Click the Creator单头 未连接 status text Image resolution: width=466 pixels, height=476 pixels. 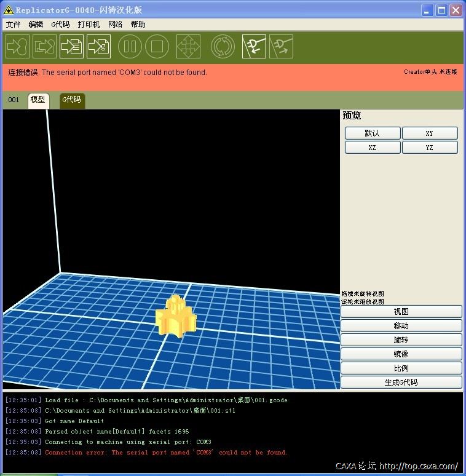[430, 72]
